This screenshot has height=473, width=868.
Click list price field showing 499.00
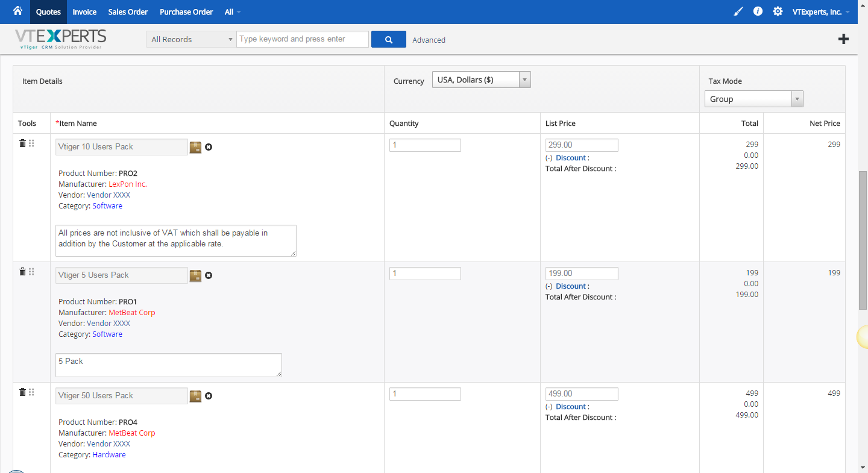pyautogui.click(x=582, y=394)
